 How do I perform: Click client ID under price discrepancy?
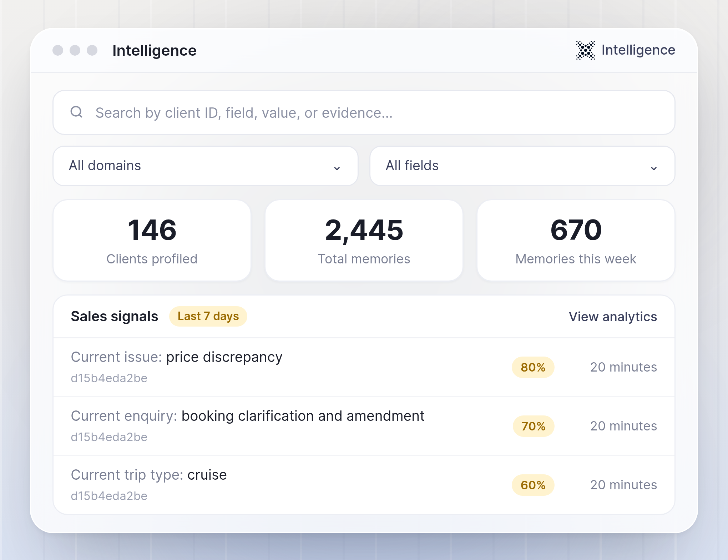(109, 378)
